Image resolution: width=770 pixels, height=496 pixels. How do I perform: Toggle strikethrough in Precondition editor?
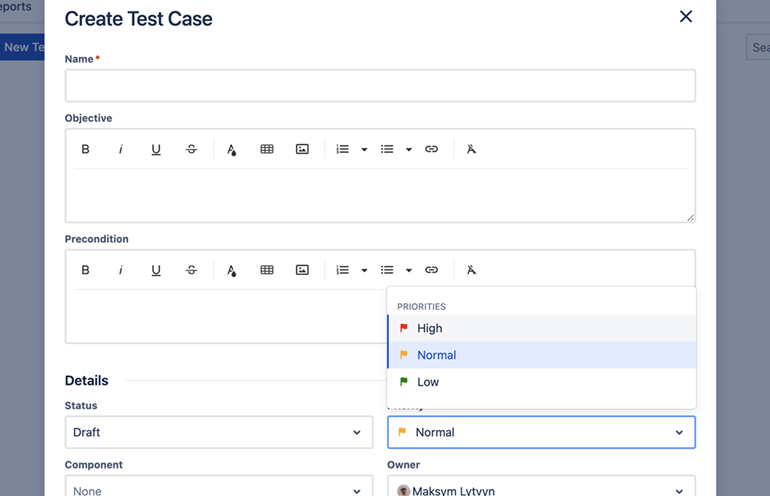click(192, 270)
